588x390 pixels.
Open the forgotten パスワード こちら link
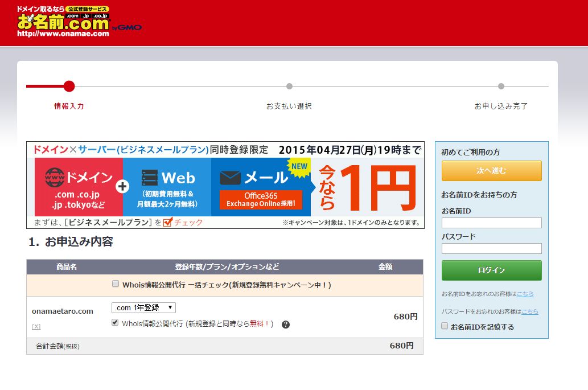pyautogui.click(x=530, y=311)
